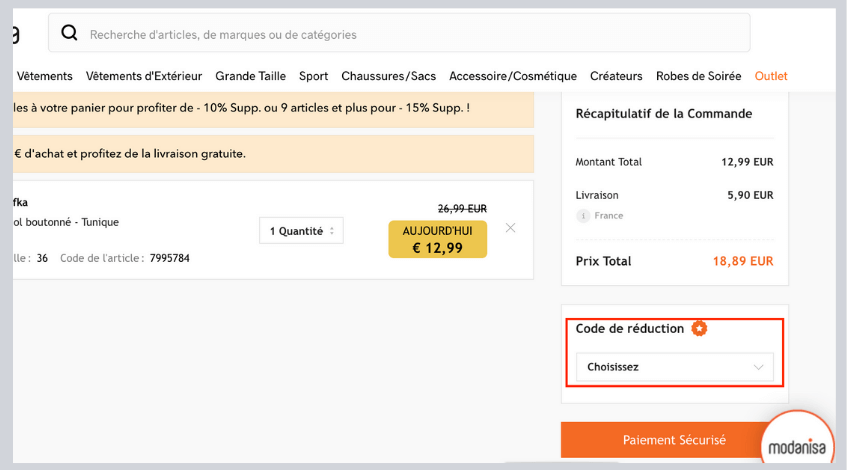This screenshot has height=470, width=847.
Task: Go to the Grande Taille category
Action: [x=250, y=76]
